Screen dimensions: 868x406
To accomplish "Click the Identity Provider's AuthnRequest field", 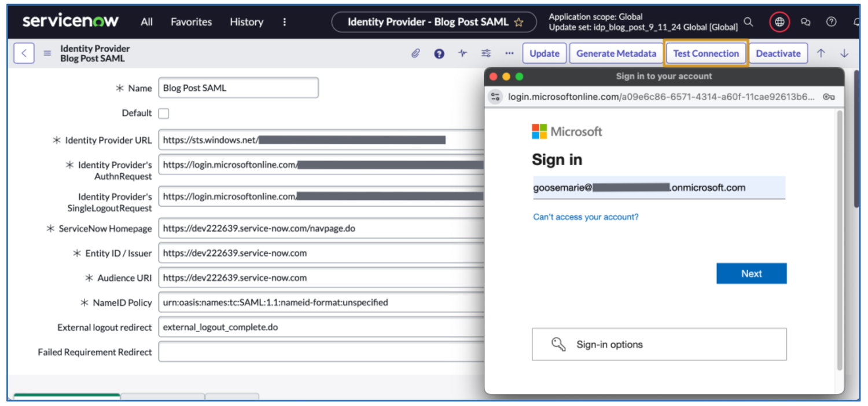I will 321,165.
